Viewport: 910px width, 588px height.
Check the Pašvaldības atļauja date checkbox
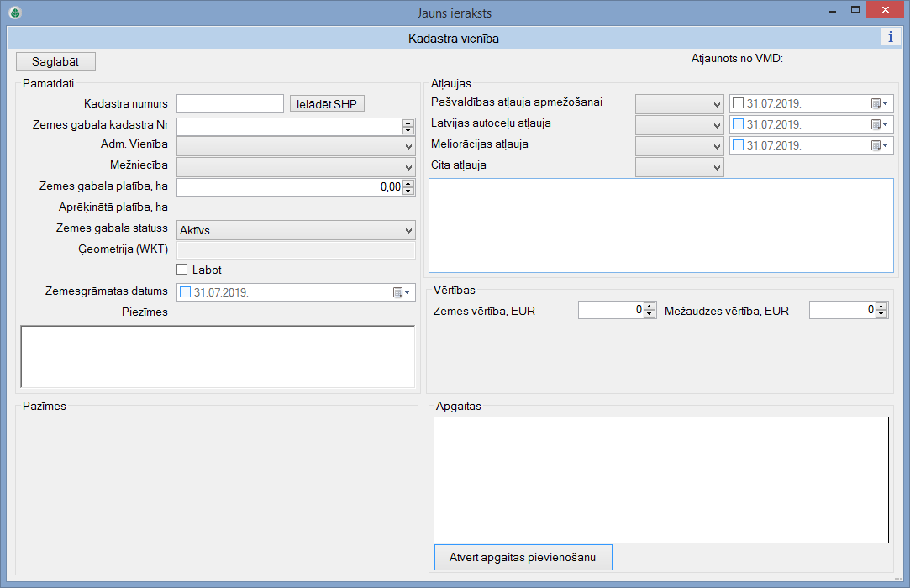coord(739,103)
